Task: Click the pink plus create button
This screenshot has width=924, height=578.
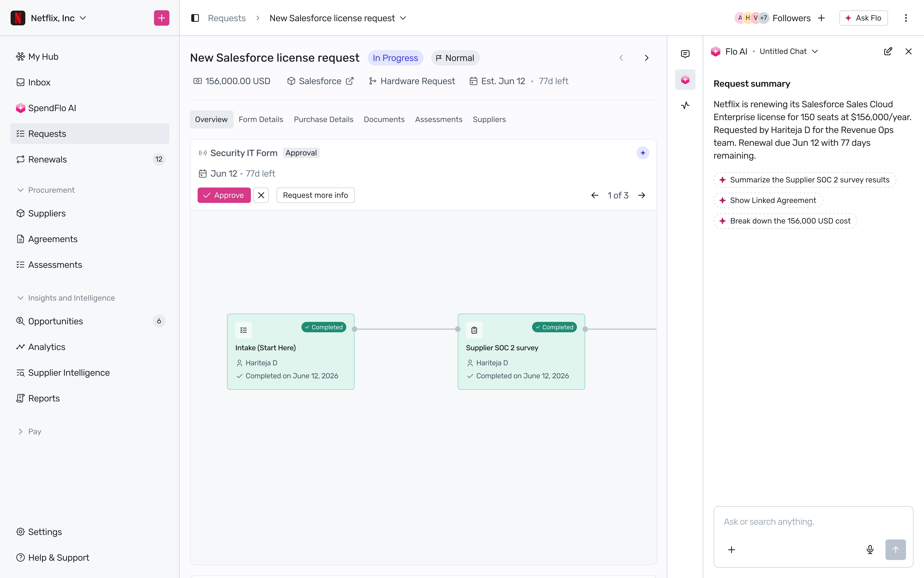Action: pyautogui.click(x=162, y=18)
